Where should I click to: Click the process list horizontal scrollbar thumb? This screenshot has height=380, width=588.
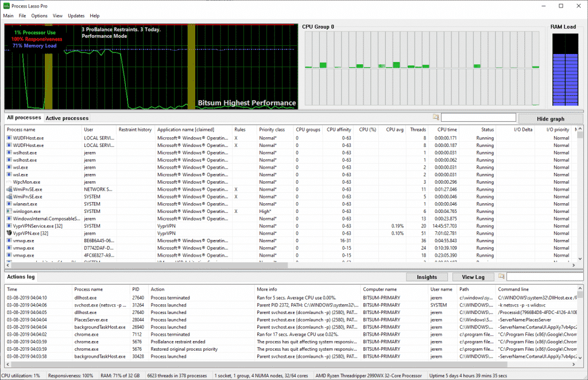pos(149,265)
